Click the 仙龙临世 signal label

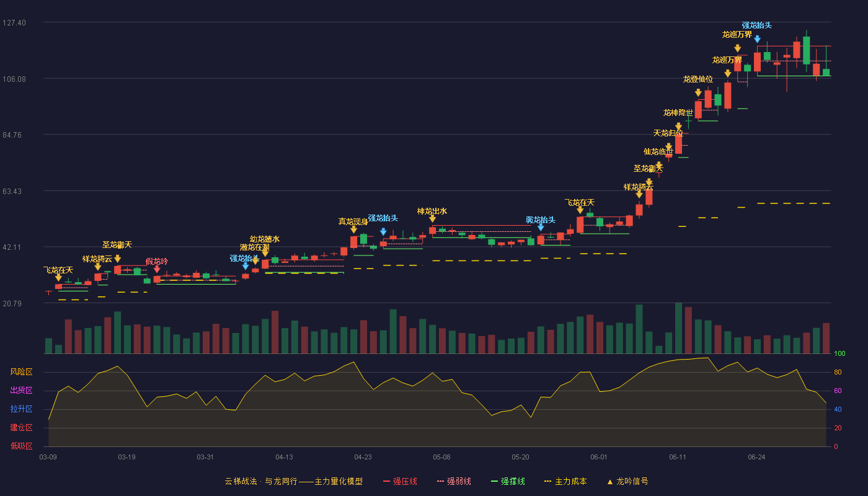coord(658,151)
